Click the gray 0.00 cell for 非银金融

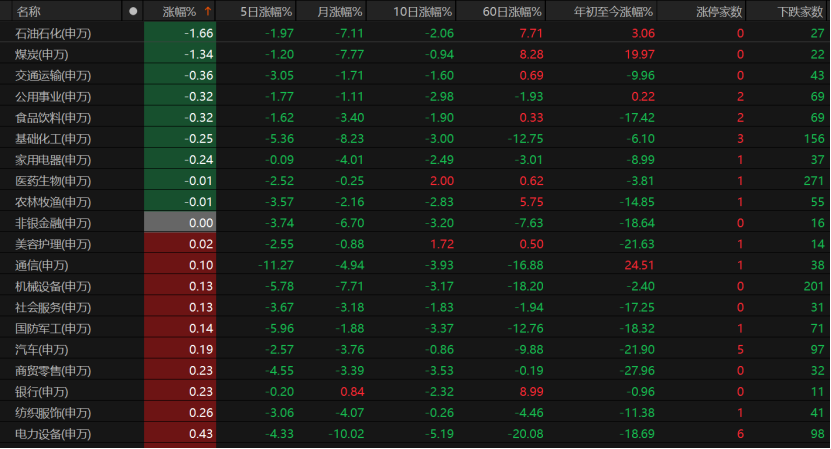click(x=180, y=223)
